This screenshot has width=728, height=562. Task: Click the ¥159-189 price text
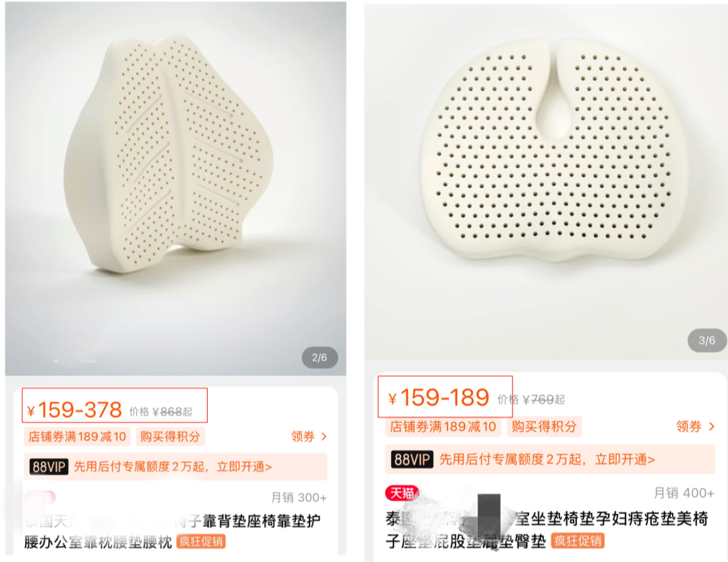click(x=439, y=398)
